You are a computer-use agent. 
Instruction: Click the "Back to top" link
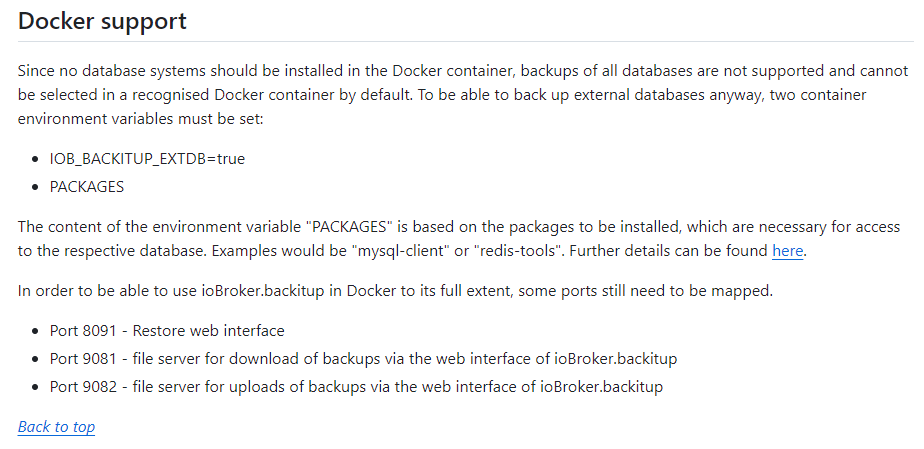click(x=57, y=427)
